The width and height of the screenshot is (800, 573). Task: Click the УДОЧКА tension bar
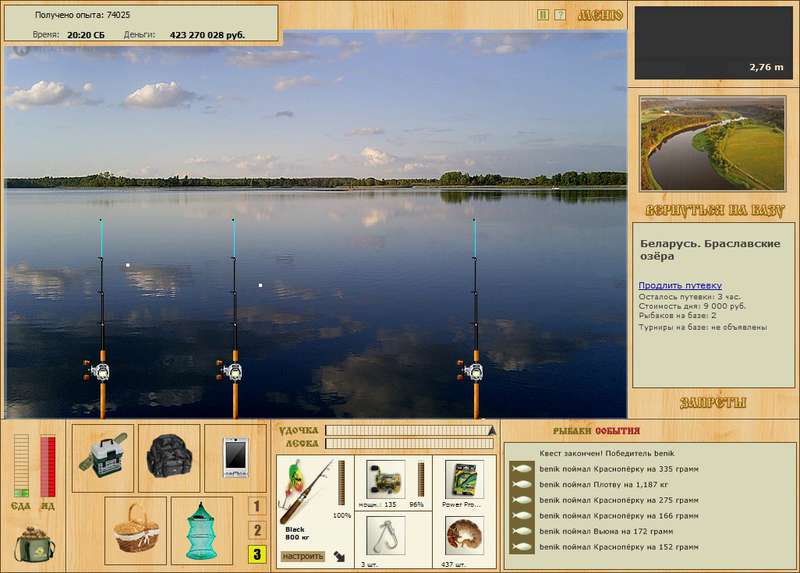410,431
